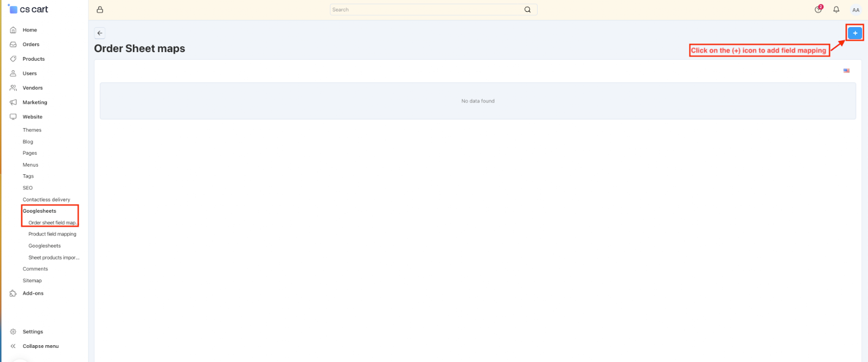
Task: Go to Blog submenu
Action: pyautogui.click(x=28, y=142)
